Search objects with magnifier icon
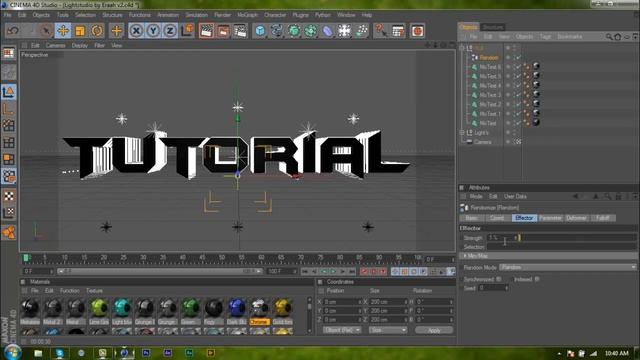The width and height of the screenshot is (640, 360). coord(609,37)
